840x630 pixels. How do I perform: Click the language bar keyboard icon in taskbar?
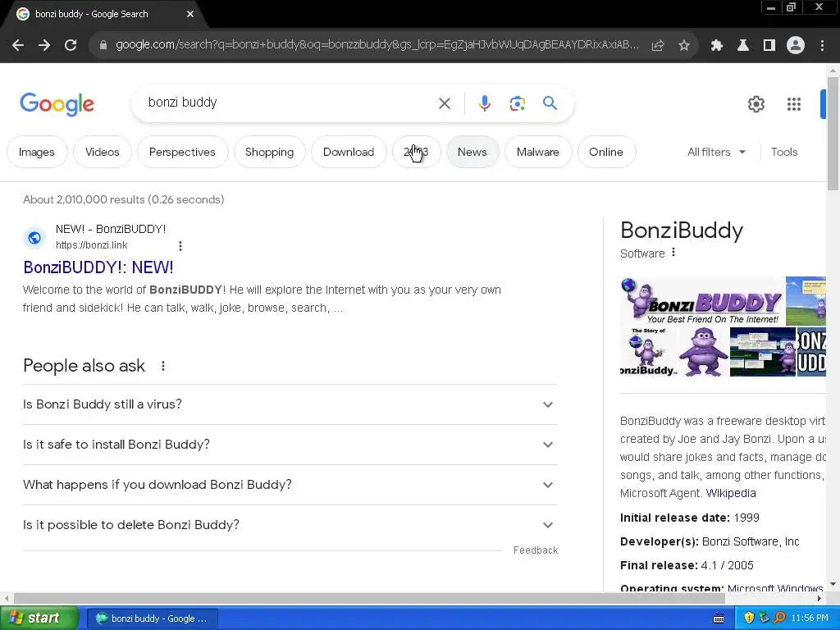tap(719, 619)
